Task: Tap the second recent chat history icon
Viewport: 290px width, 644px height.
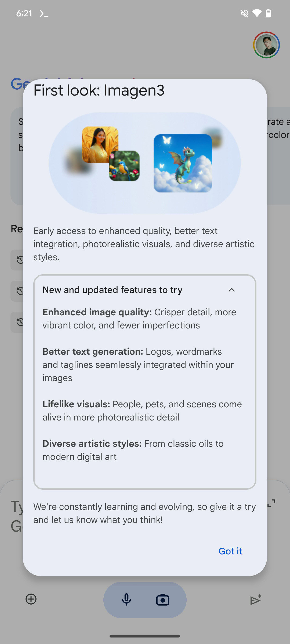Action: click(19, 291)
